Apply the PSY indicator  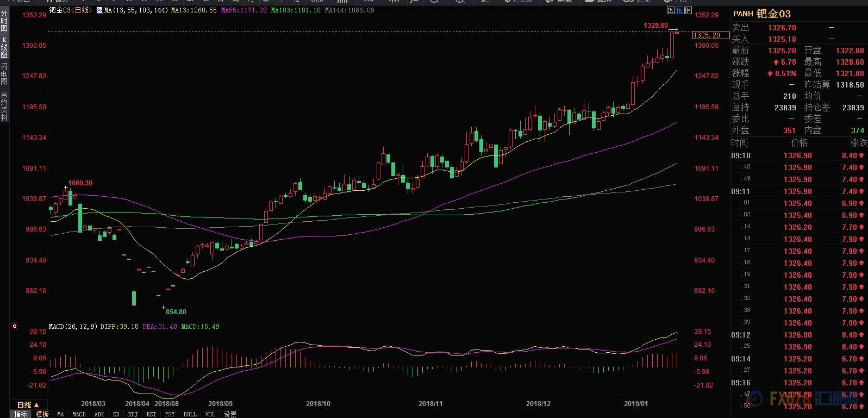click(170, 414)
